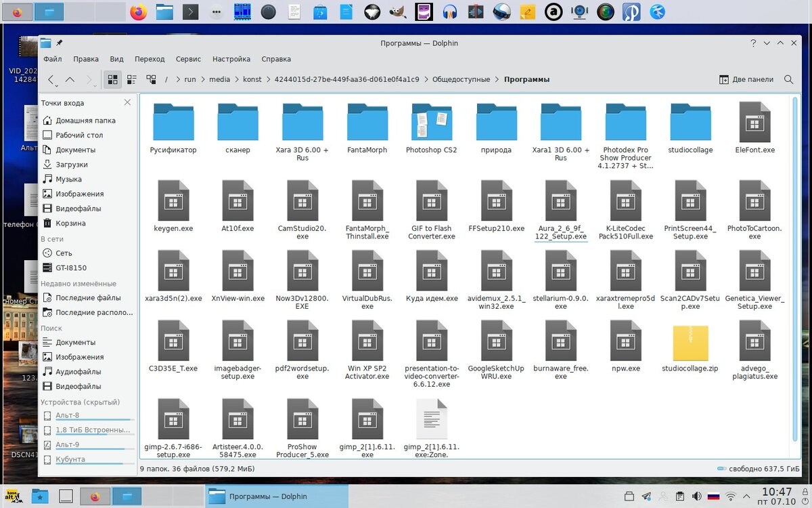Viewport: 812px width, 508px height.
Task: Open the Telegram tray icon
Action: pyautogui.click(x=646, y=496)
